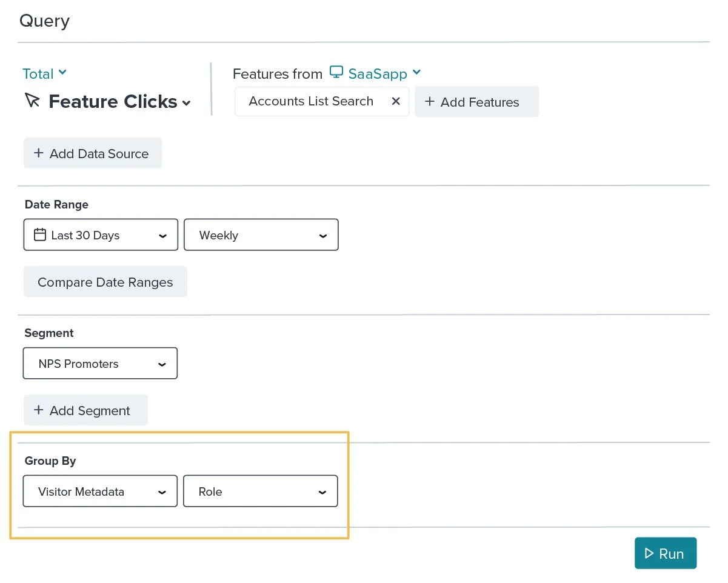The height and width of the screenshot is (583, 728).
Task: Click the calendar icon in Date Range
Action: (x=40, y=235)
